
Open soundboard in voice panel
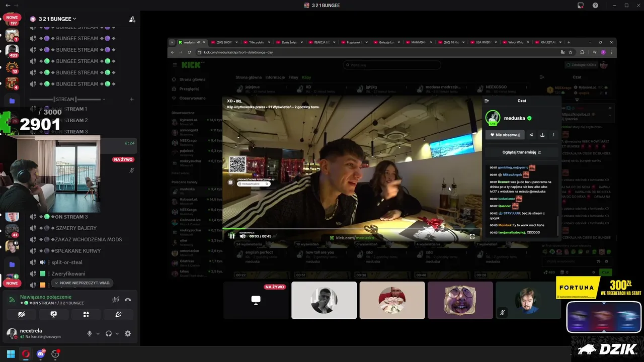pyautogui.click(x=118, y=314)
